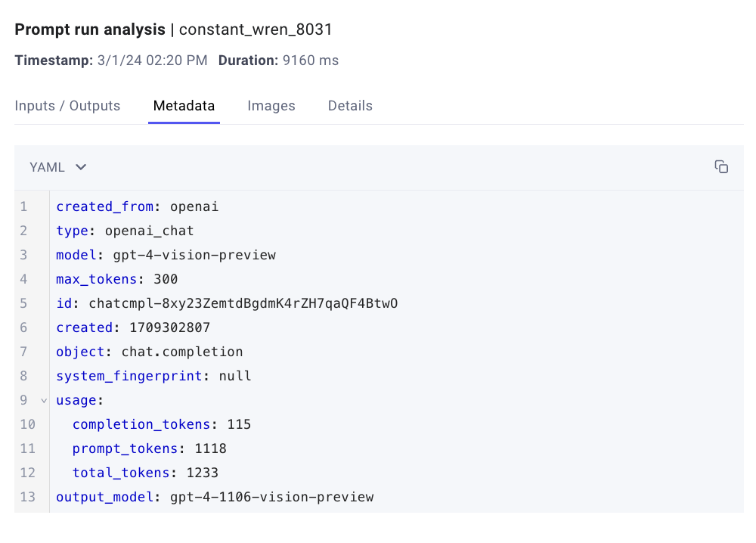756x543 pixels.
Task: Open the Details tab
Action: (x=350, y=106)
